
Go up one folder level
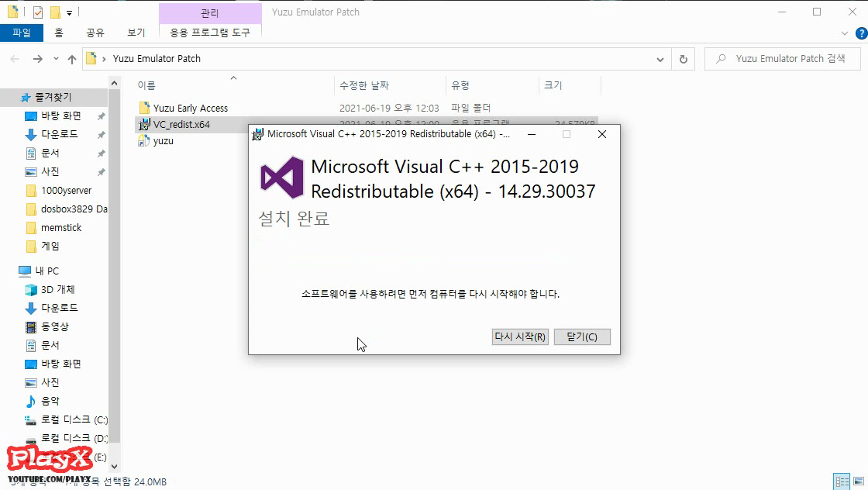click(x=72, y=59)
